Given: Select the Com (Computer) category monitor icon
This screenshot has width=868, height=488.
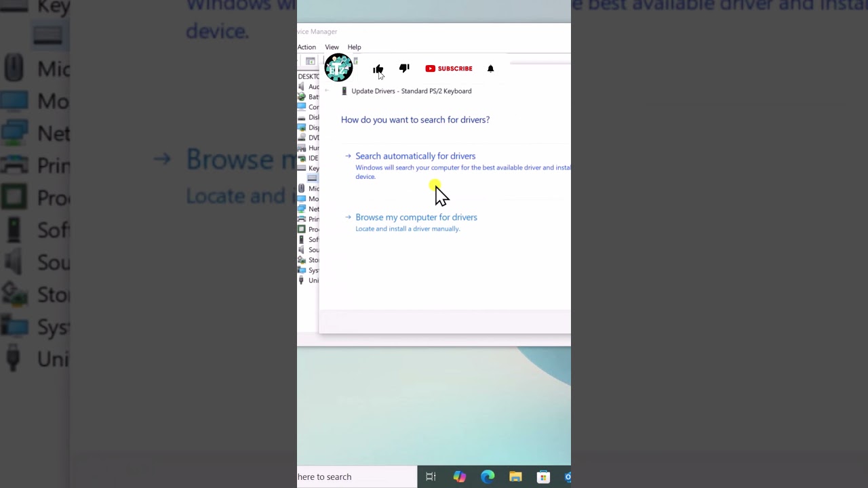Looking at the screenshot, I should pyautogui.click(x=301, y=107).
